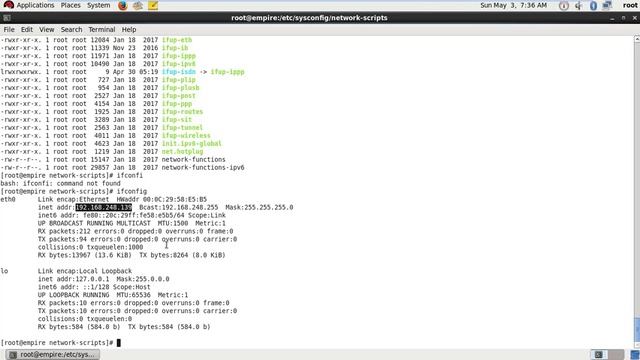Click the network-functions-ipv6 file name
640x360 pixels.
point(203,167)
